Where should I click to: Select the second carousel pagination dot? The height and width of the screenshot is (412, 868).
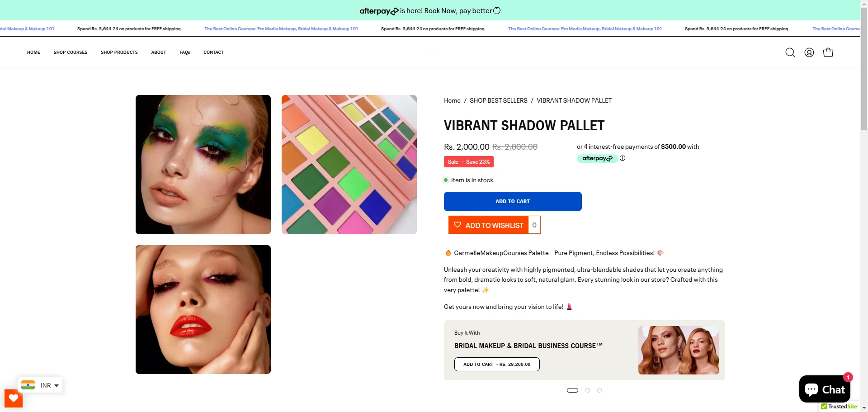point(588,390)
